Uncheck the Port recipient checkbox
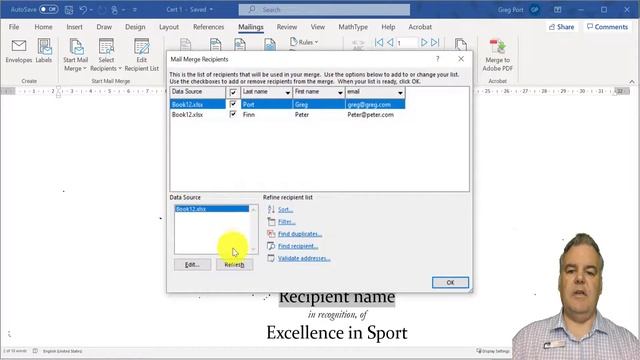 tap(233, 104)
